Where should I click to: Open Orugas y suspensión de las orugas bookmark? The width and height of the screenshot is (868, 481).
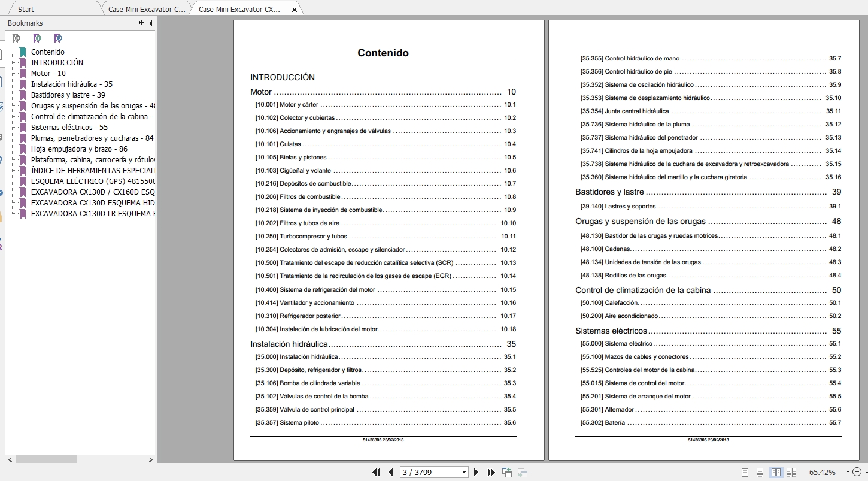point(93,106)
